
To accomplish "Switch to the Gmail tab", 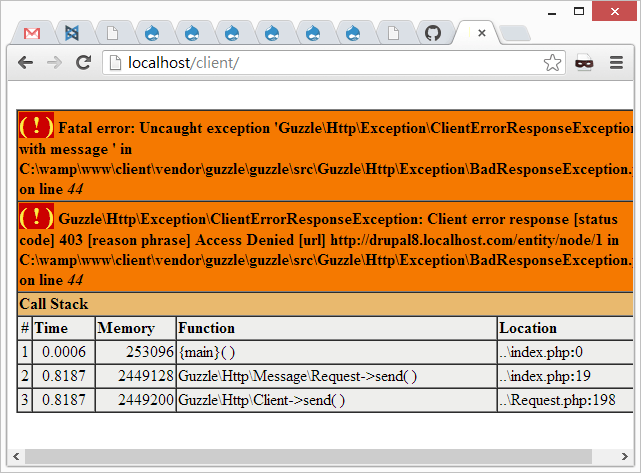I will (x=32, y=33).
